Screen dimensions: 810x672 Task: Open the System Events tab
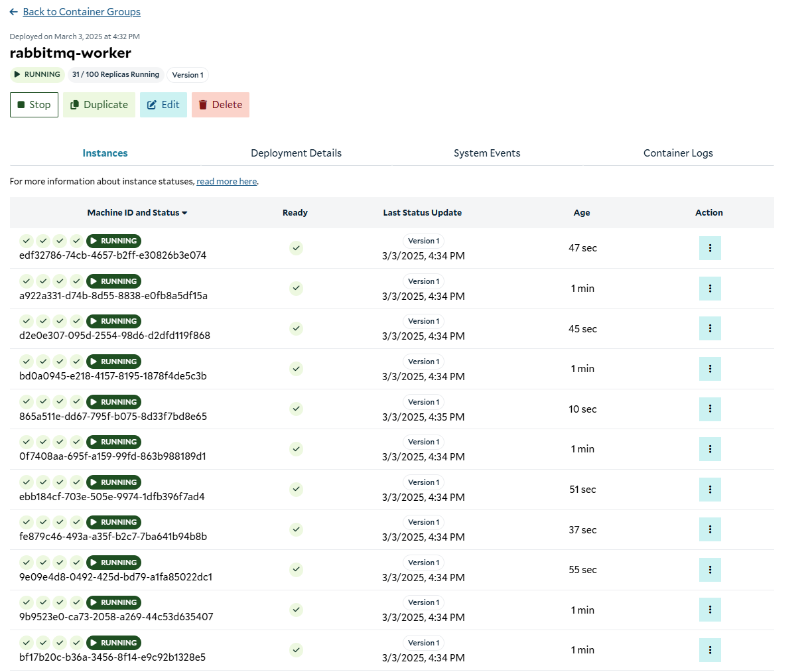coord(487,153)
